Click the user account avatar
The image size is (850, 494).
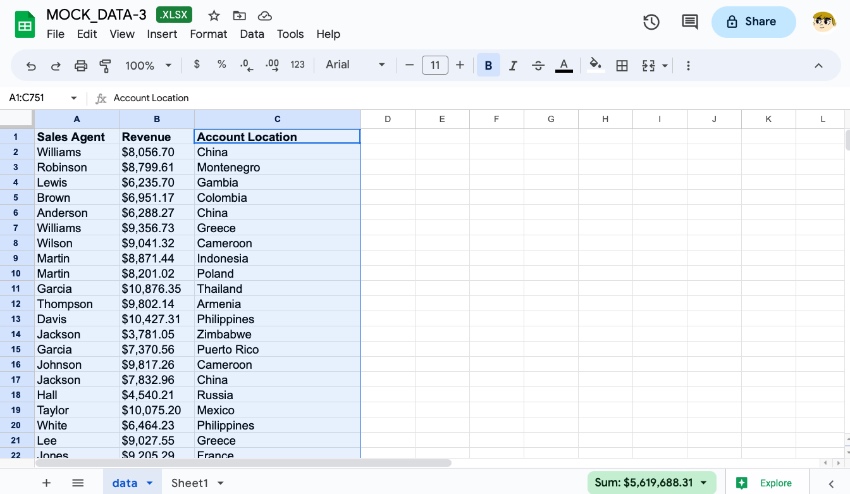[823, 22]
